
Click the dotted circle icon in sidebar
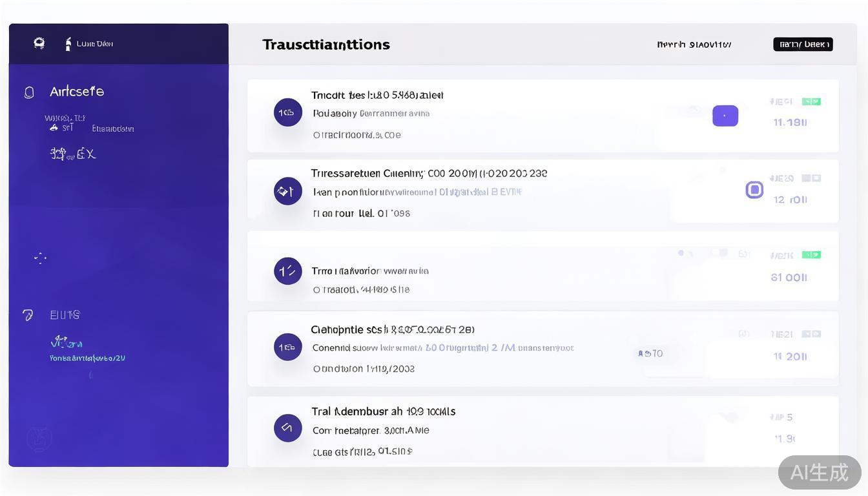coord(40,258)
